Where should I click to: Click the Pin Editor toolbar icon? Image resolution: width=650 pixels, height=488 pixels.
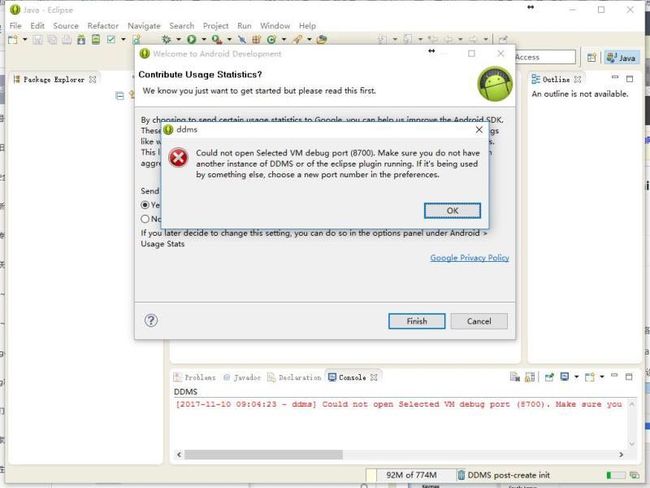(503, 39)
